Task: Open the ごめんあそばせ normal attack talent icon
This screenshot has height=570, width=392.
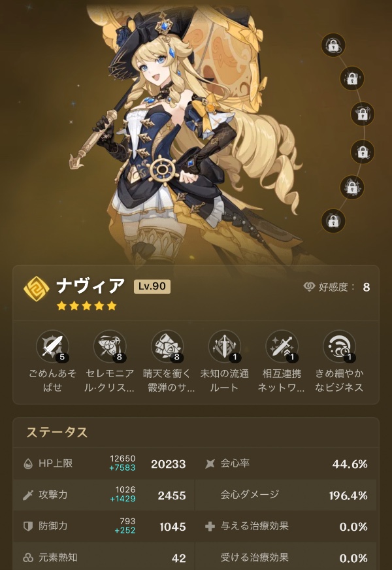Action: click(53, 346)
